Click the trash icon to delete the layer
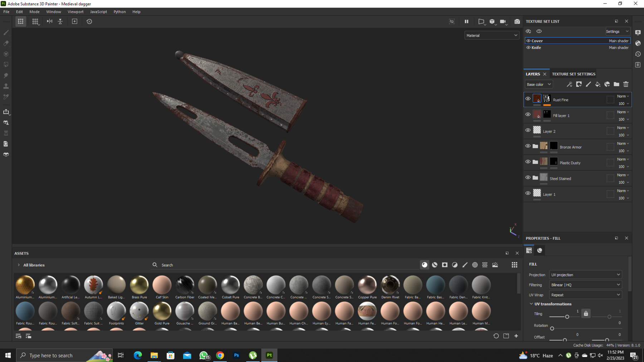644x362 pixels. [626, 84]
